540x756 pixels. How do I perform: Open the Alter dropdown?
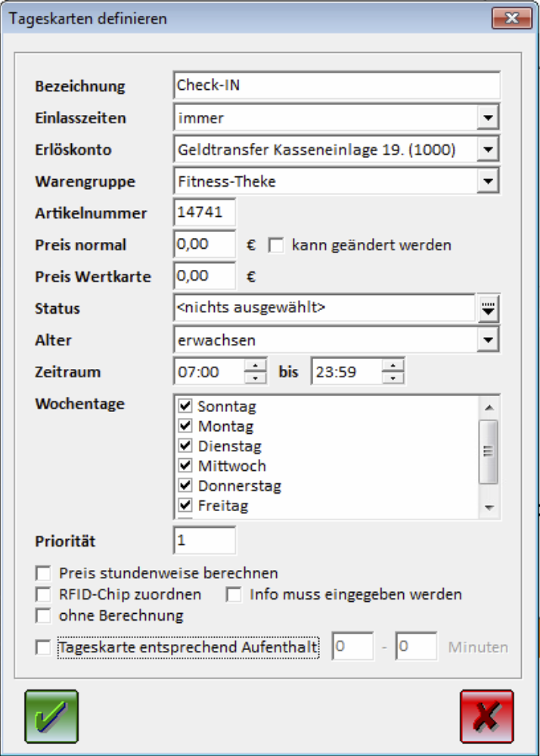(x=489, y=340)
